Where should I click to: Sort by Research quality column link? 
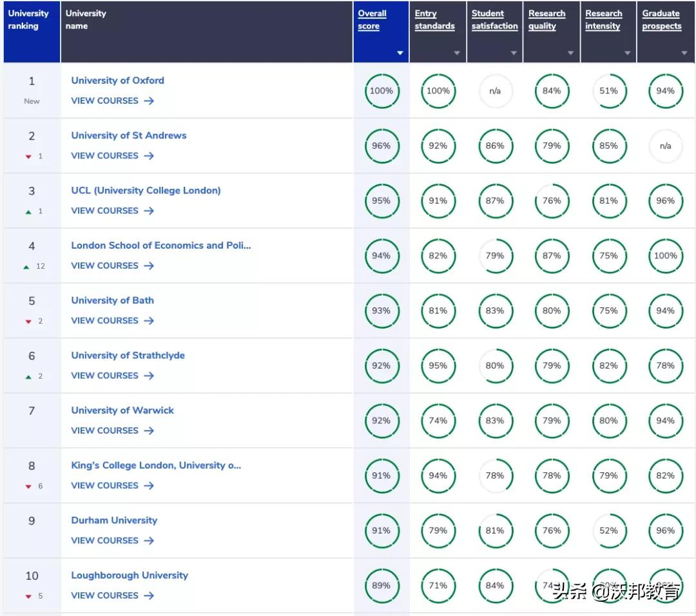coord(547,19)
